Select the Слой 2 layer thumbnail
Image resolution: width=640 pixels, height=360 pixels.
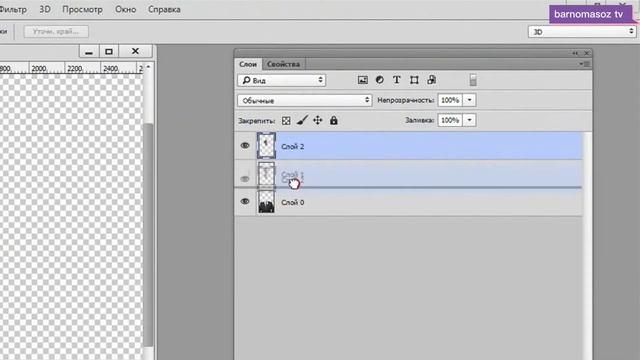coord(266,146)
